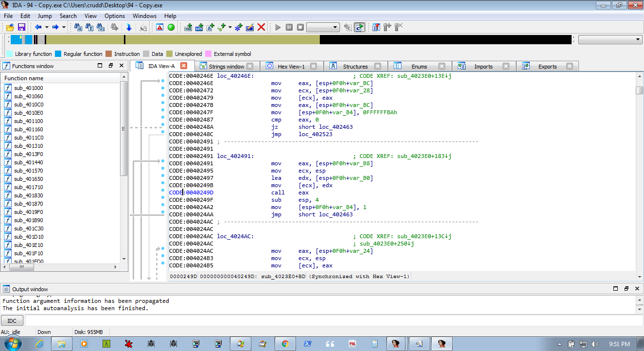
Task: Click the blue down arrow toolbar icon
Action: tap(129, 27)
